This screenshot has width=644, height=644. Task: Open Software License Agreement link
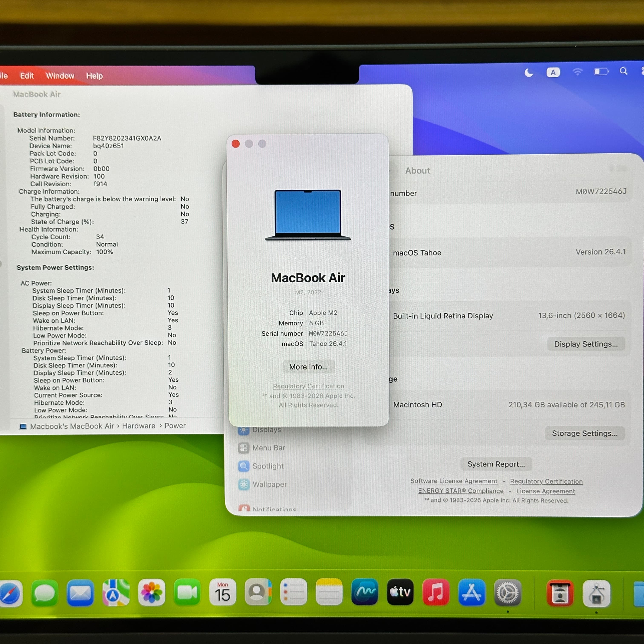point(454,481)
